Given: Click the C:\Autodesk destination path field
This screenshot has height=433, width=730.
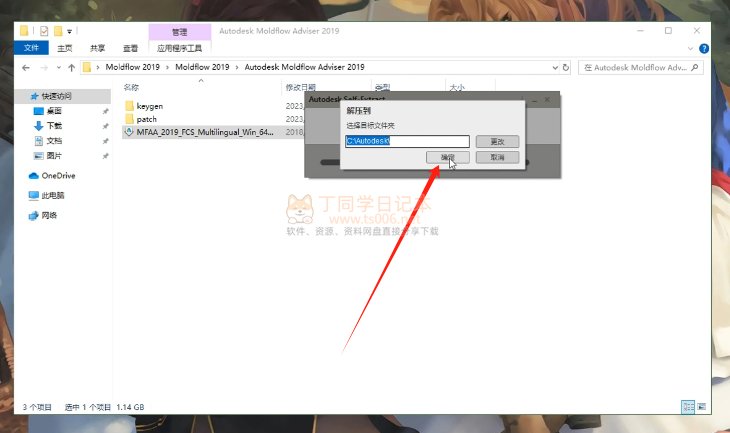Looking at the screenshot, I should [407, 141].
